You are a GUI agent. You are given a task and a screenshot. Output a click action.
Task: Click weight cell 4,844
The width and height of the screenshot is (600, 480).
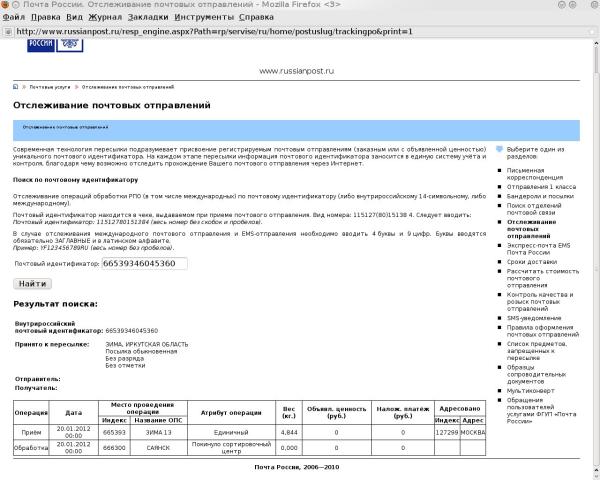289,433
